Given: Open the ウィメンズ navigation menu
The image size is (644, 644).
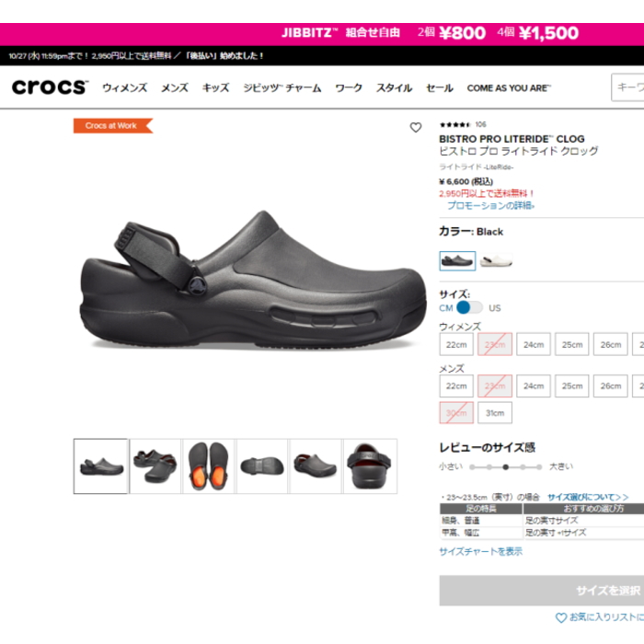Looking at the screenshot, I should 124,88.
